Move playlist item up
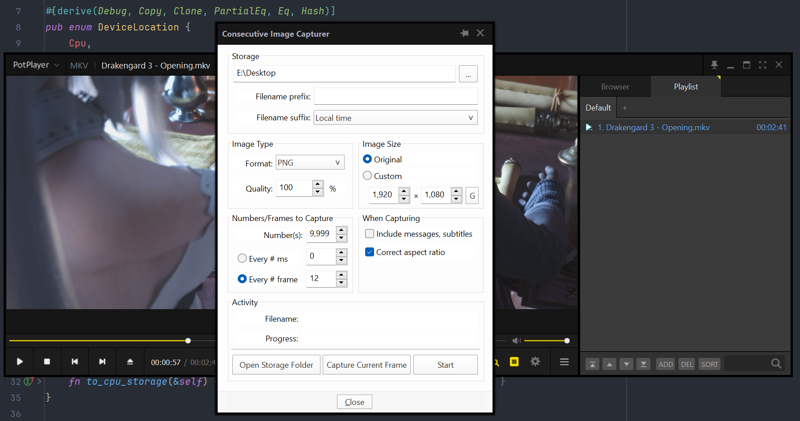Screen dimensions: 800x421 [609, 364]
